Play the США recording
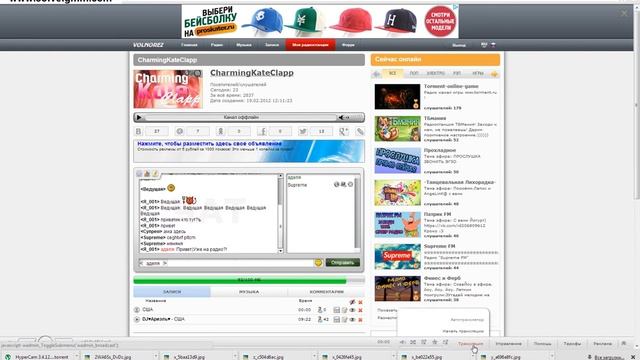The width and height of the screenshot is (640, 360). coord(137,310)
